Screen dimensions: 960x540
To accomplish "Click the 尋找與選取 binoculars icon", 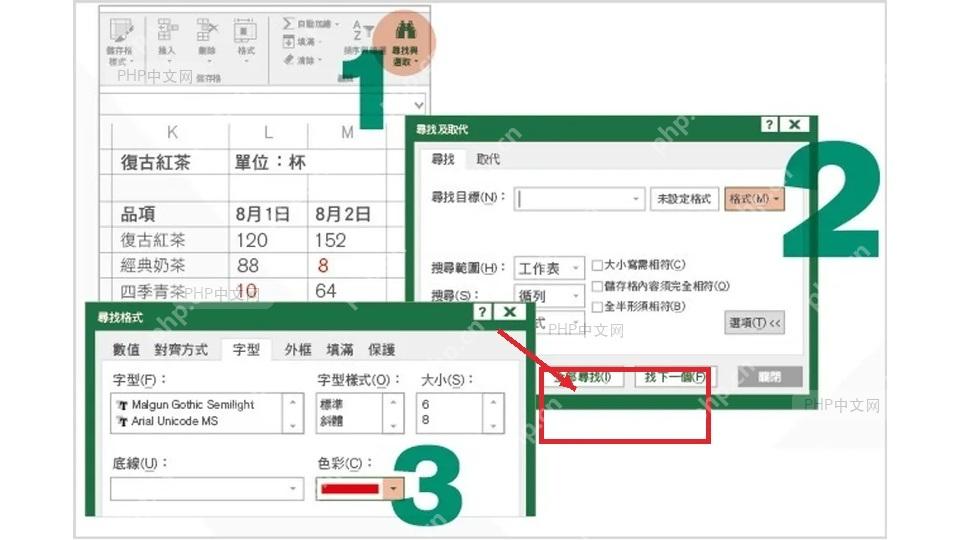I will (x=405, y=31).
